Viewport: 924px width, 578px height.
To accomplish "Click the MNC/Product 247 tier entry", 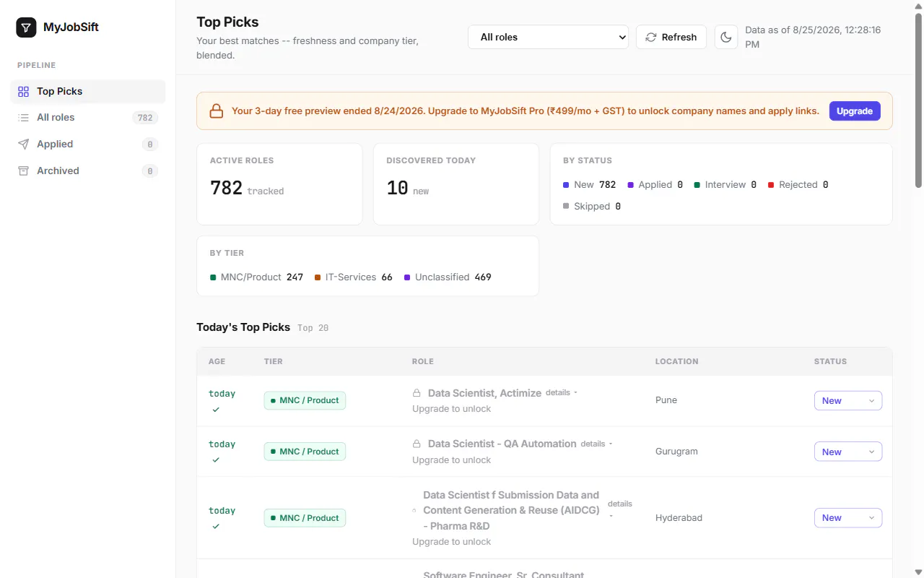I will 256,277.
